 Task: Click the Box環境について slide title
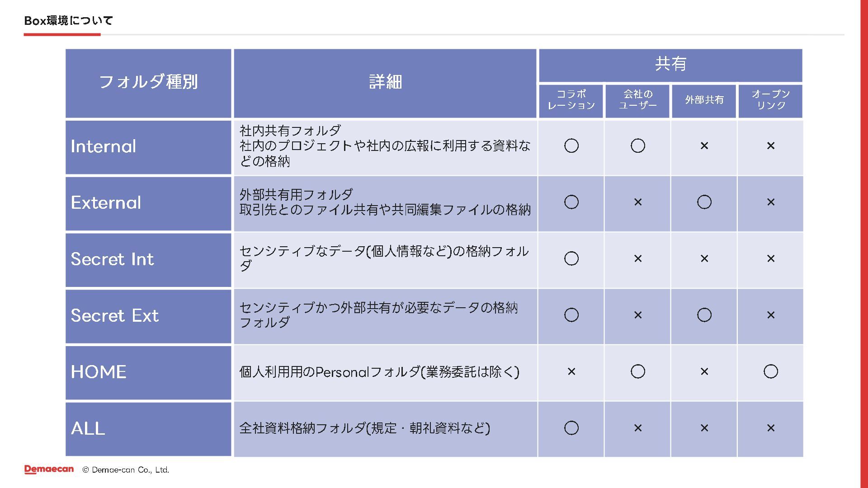[x=68, y=21]
